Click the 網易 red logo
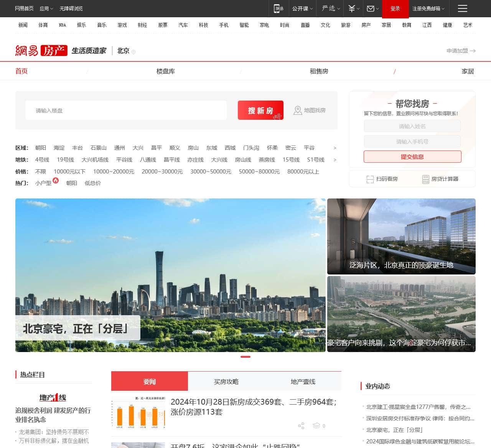Screen dimensions: 491x448 click(x=27, y=50)
